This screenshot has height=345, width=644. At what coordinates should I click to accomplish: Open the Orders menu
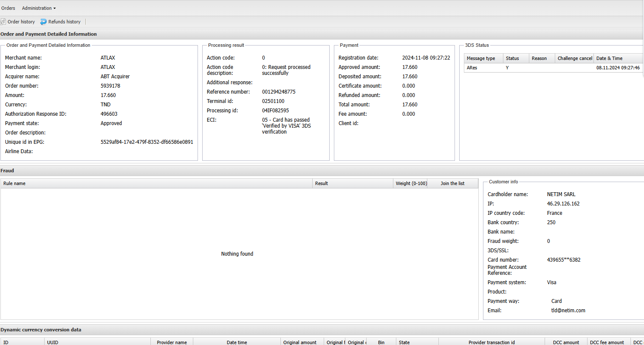pos(8,8)
